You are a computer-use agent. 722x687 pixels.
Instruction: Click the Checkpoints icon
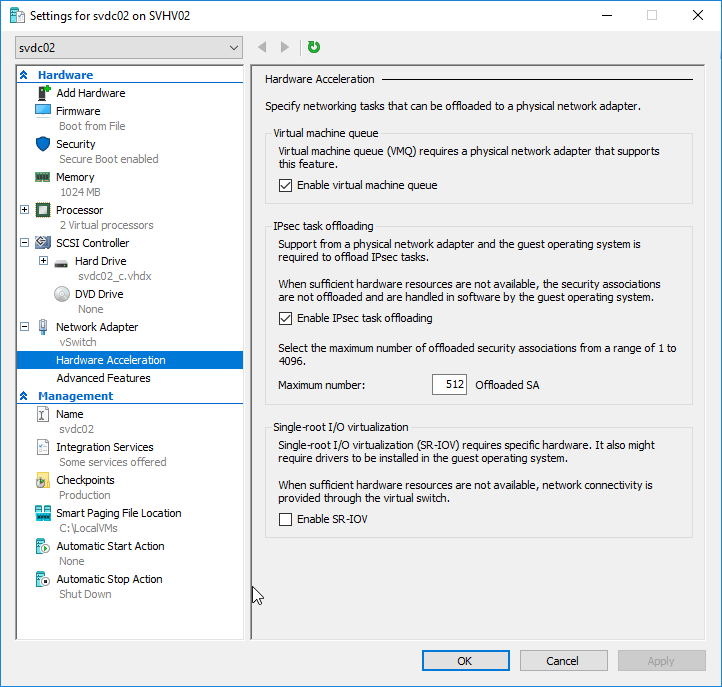(42, 480)
